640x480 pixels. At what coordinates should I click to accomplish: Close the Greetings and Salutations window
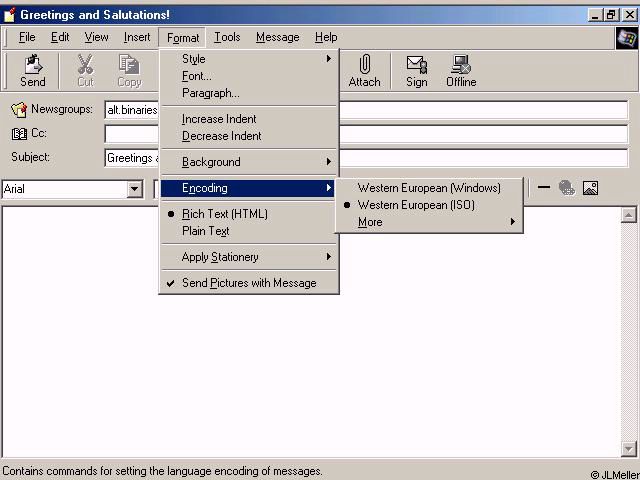(630, 15)
